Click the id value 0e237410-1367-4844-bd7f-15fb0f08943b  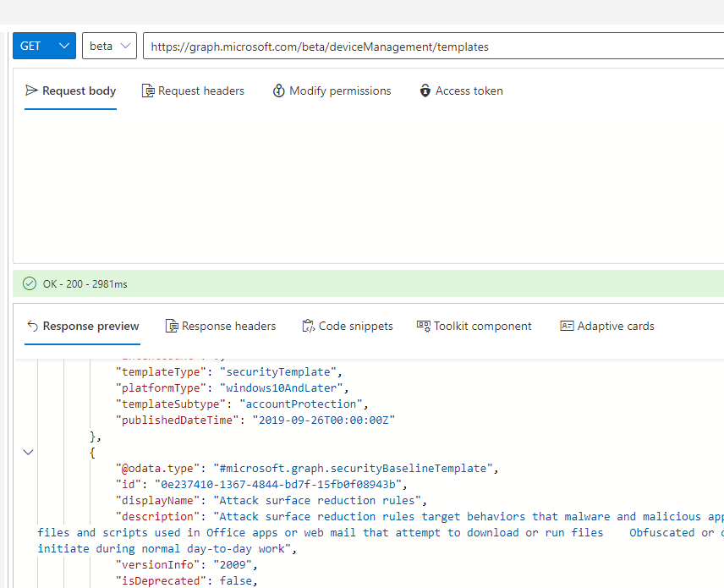278,485
